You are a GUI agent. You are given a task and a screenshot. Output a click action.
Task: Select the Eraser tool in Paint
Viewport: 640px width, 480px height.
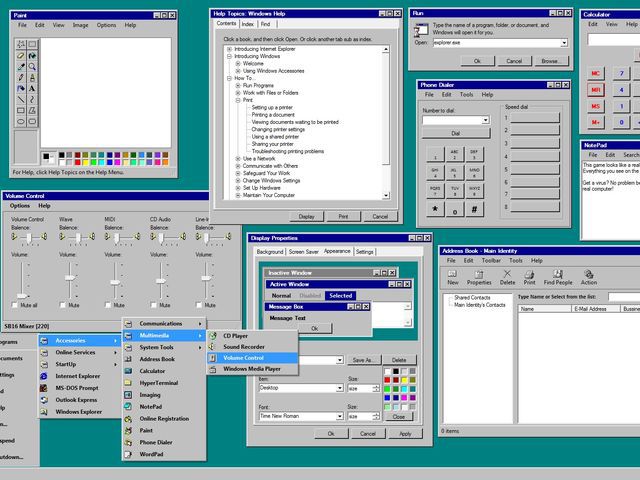(21, 55)
